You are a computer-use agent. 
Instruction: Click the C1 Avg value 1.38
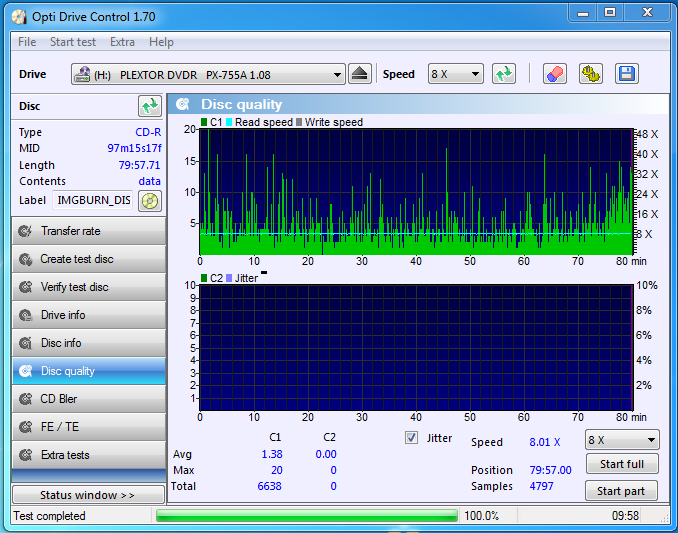click(272, 454)
